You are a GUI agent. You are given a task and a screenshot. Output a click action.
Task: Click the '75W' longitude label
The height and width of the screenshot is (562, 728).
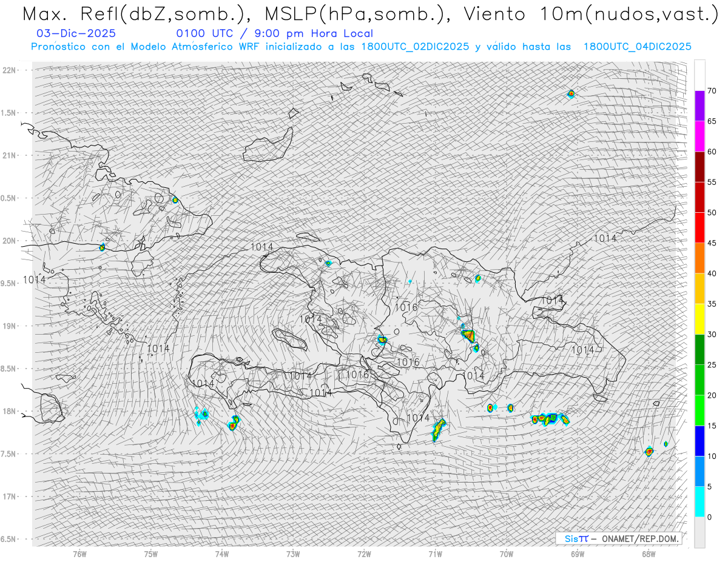[x=151, y=554]
